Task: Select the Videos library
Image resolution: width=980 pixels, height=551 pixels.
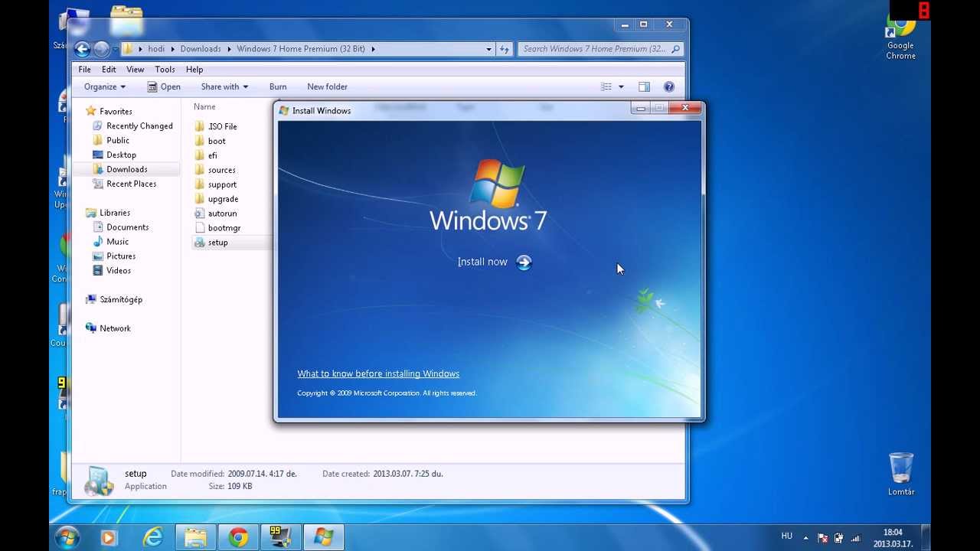Action: [119, 271]
